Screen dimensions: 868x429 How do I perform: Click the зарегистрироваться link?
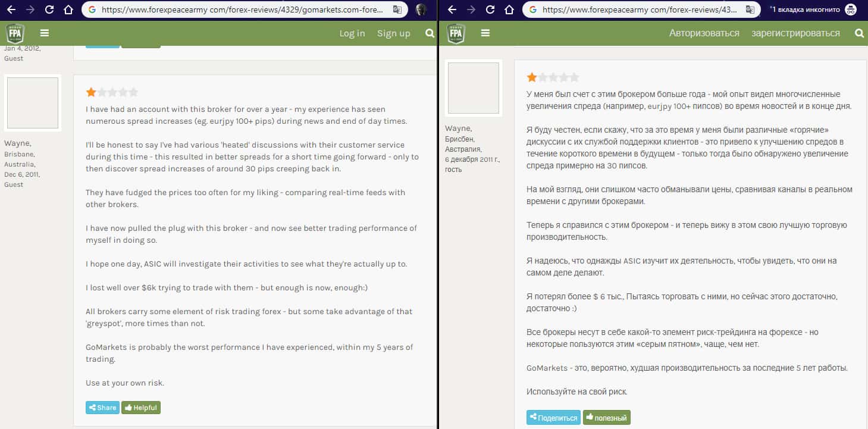point(796,33)
